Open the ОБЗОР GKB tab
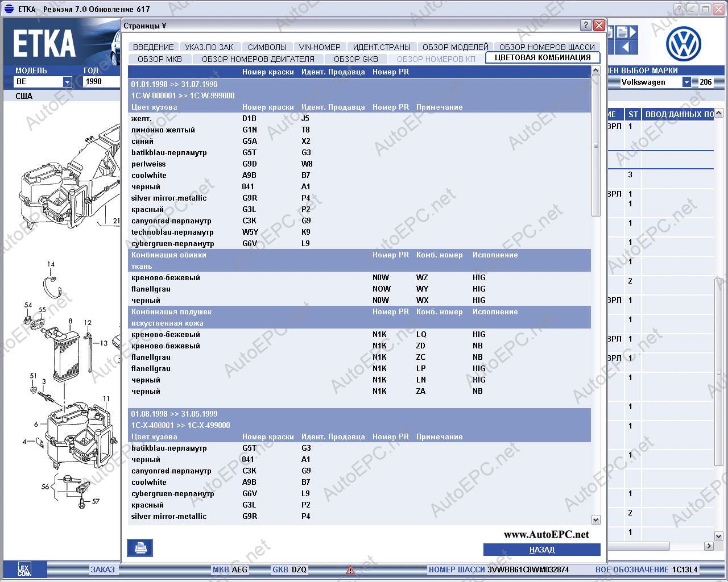The height and width of the screenshot is (582, 728). coord(355,59)
